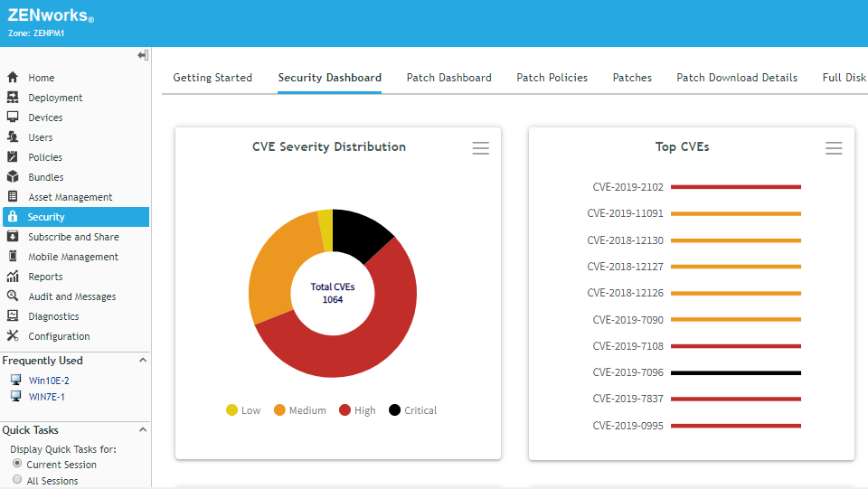This screenshot has width=868, height=489.
Task: Collapse the navigation sidebar using arrow icon
Action: tap(143, 55)
